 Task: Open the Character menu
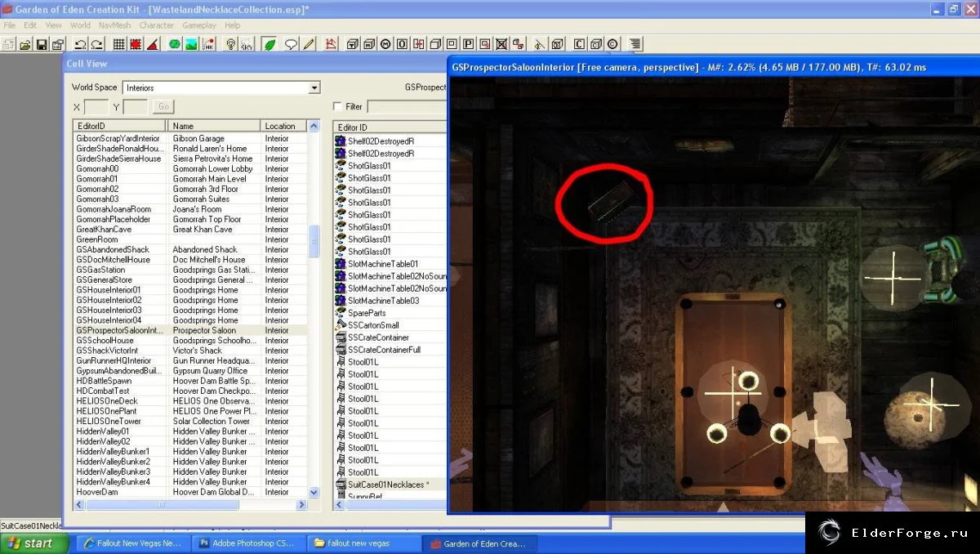156,25
